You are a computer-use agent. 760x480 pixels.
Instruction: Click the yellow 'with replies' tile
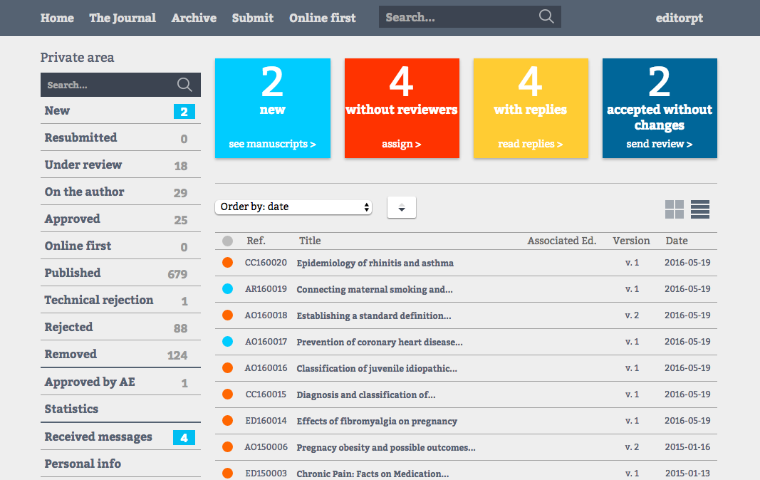pyautogui.click(x=530, y=108)
